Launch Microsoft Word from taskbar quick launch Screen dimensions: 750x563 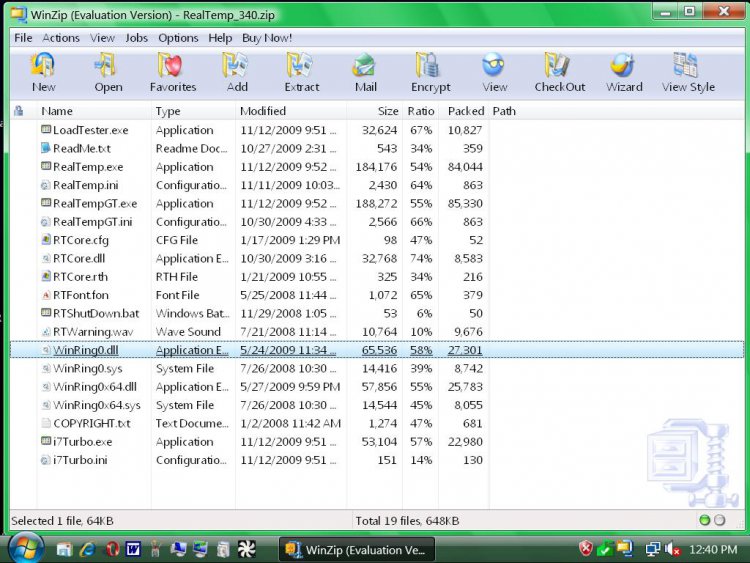click(133, 549)
